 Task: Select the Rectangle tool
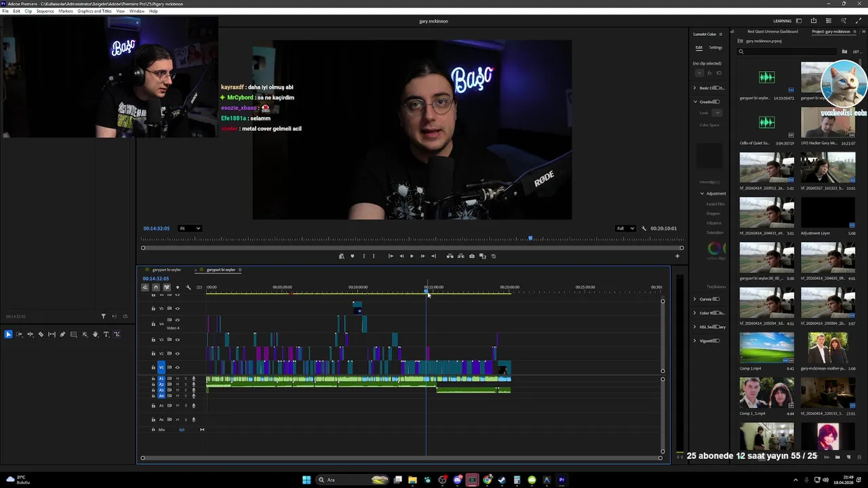pyautogui.click(x=73, y=334)
